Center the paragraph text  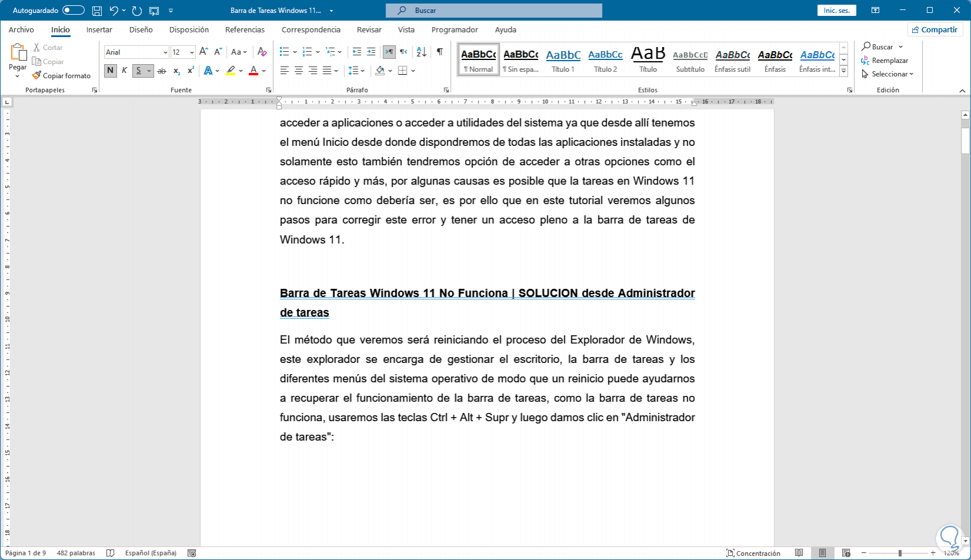pyautogui.click(x=298, y=71)
